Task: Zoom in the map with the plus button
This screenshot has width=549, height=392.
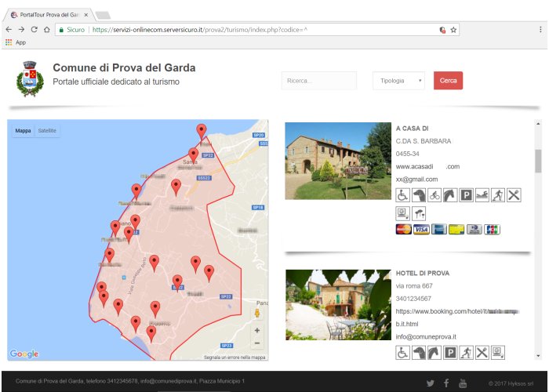Action: click(256, 331)
